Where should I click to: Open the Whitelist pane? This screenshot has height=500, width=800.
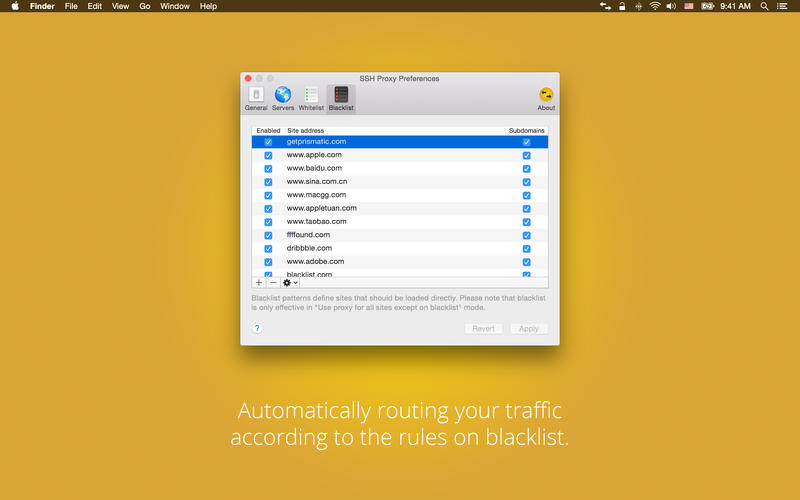point(311,98)
